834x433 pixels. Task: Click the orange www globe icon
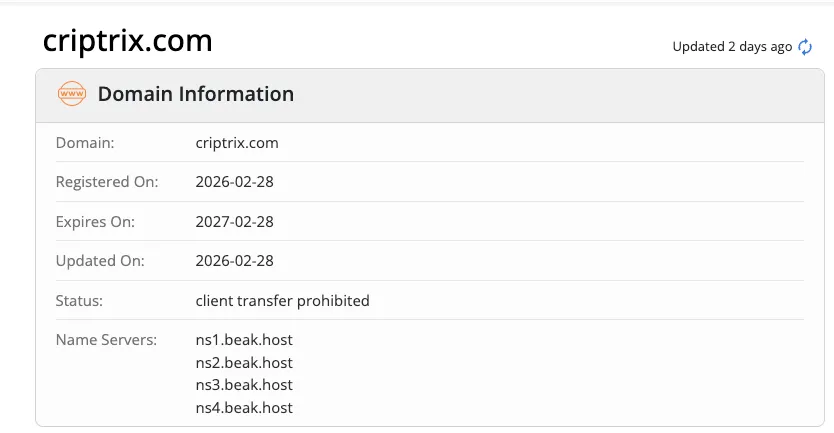coord(72,94)
